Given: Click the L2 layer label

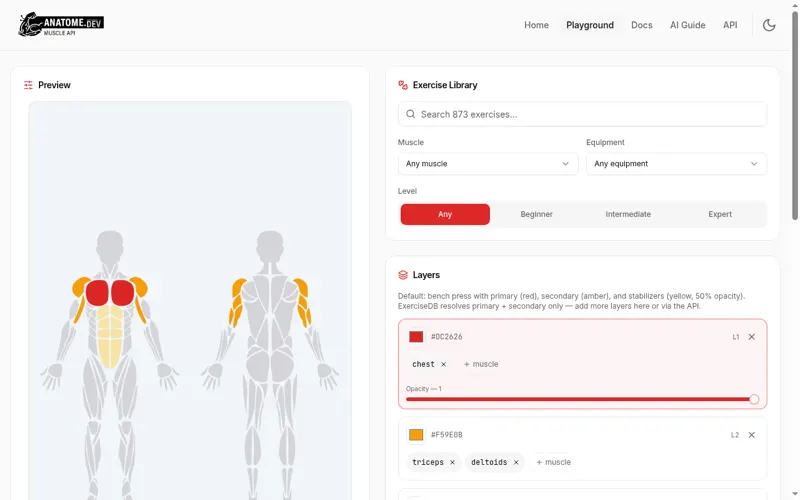Looking at the screenshot, I should tap(735, 435).
